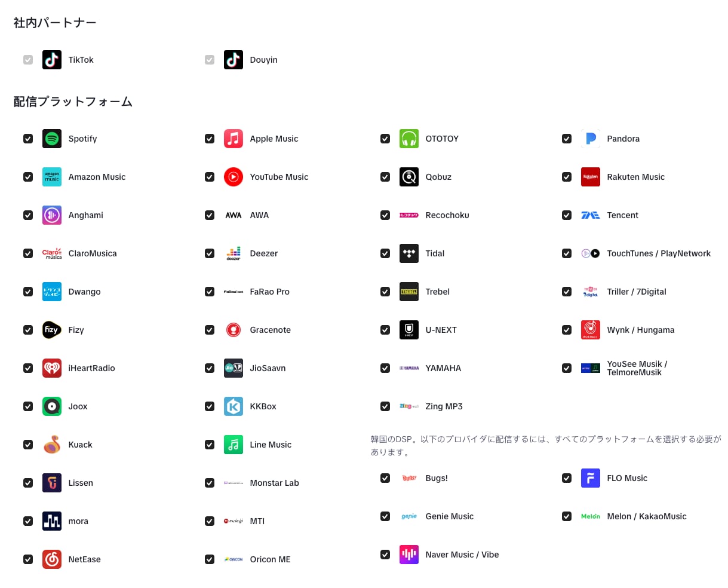This screenshot has width=728, height=588.
Task: Click the Pandora logo icon
Action: [591, 139]
